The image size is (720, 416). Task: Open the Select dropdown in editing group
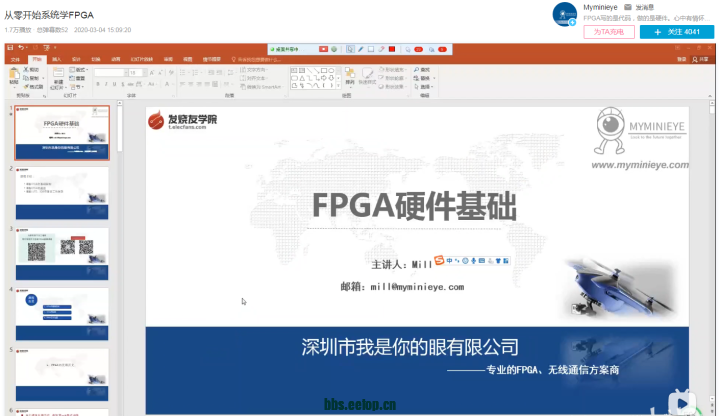pos(424,86)
